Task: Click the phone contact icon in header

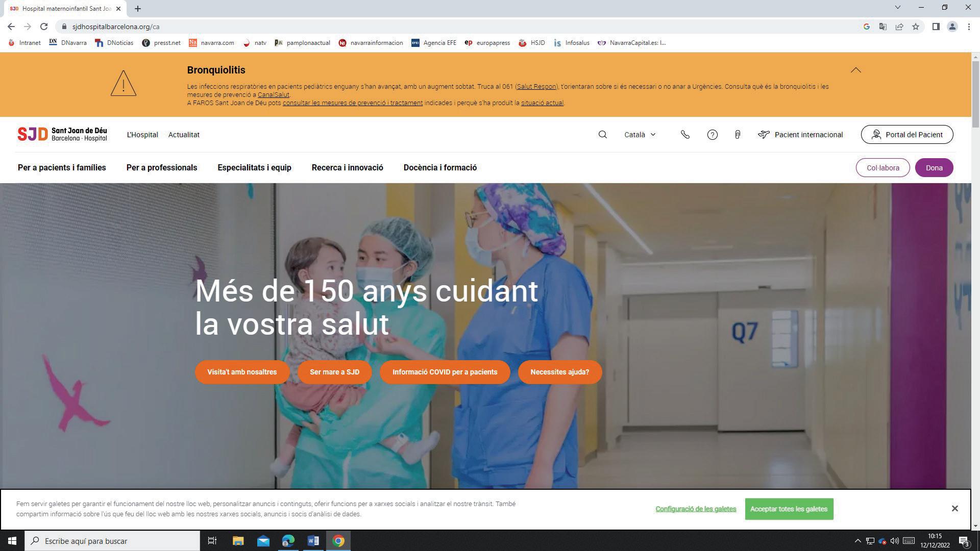Action: pyautogui.click(x=685, y=135)
